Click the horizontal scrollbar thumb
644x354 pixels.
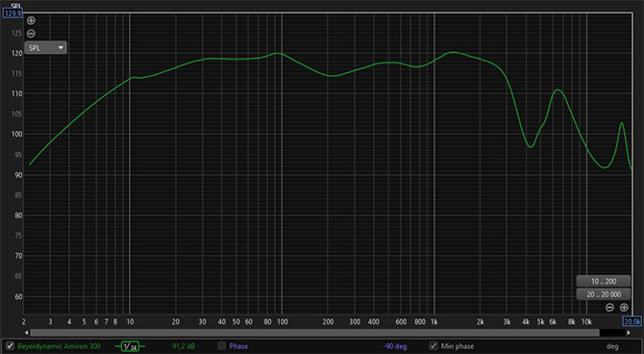click(314, 332)
